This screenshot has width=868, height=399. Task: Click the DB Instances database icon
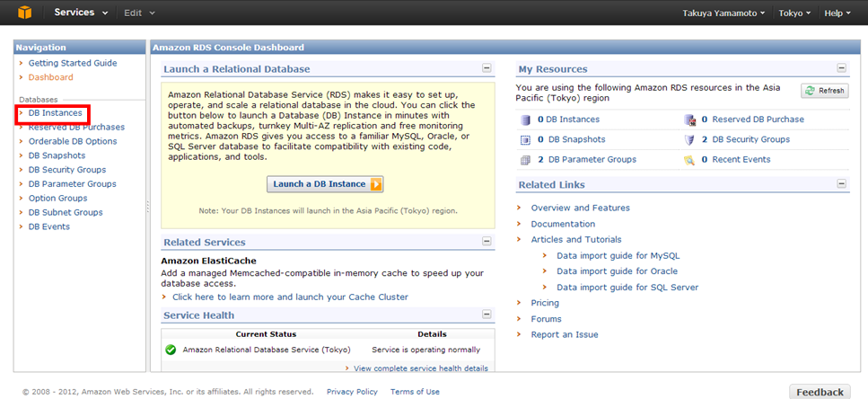(x=525, y=120)
